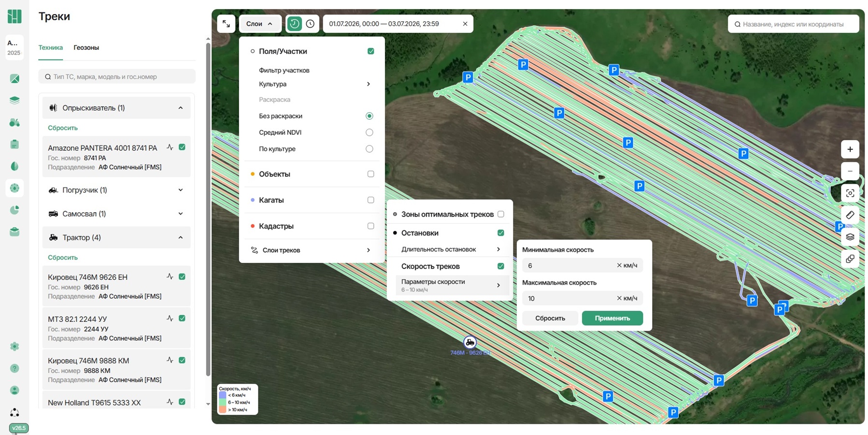
Task: Toggle the Скорость треков checkbox
Action: (x=501, y=266)
